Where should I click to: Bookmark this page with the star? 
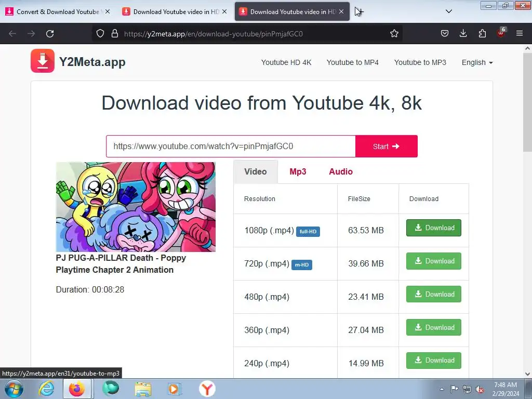394,33
